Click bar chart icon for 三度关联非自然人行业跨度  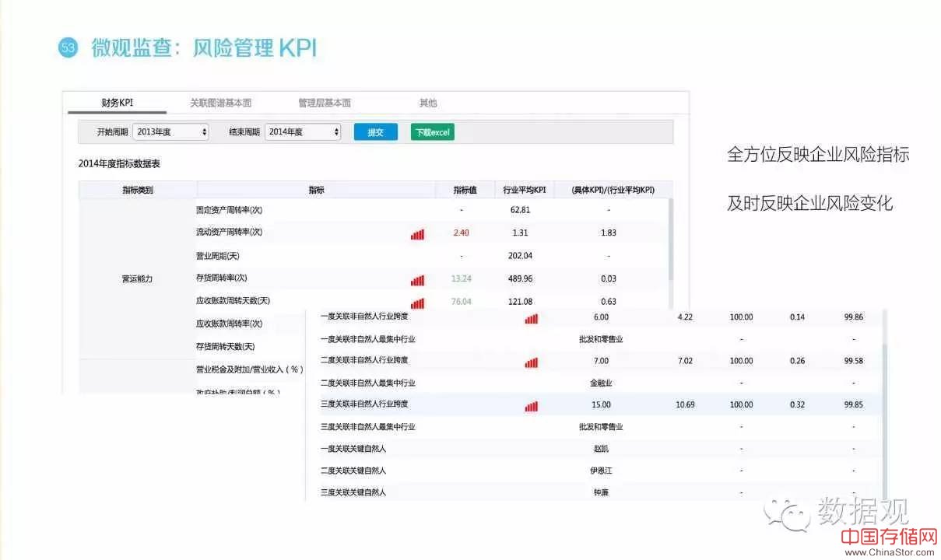pos(531,405)
